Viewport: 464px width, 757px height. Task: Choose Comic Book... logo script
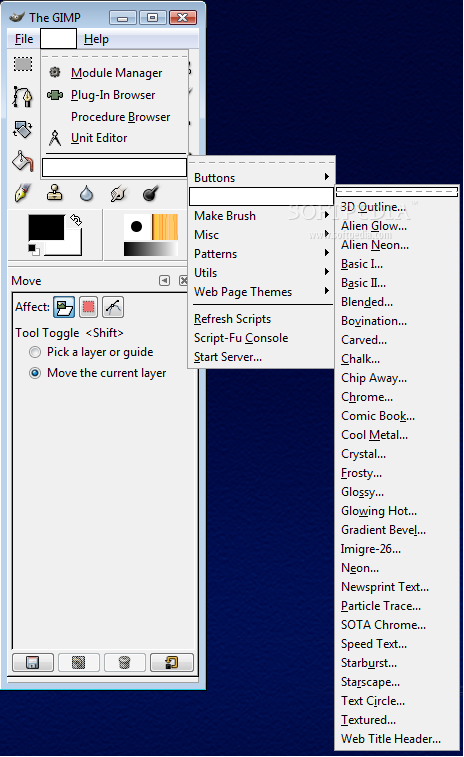pos(397,416)
